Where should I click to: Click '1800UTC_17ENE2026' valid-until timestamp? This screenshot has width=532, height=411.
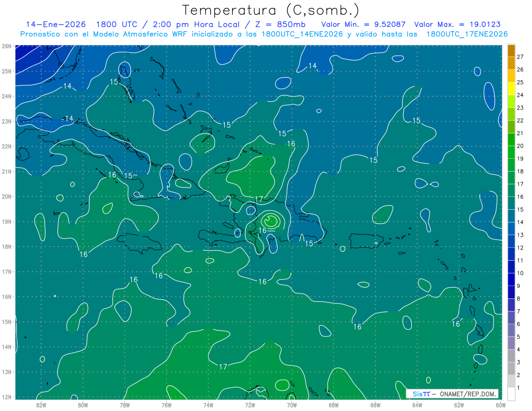[x=467, y=34]
